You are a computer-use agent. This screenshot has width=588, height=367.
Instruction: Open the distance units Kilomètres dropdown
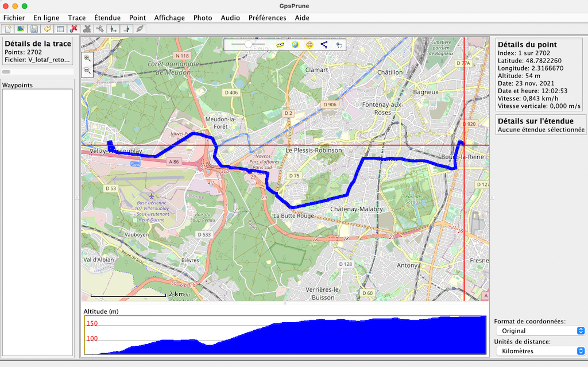click(540, 351)
